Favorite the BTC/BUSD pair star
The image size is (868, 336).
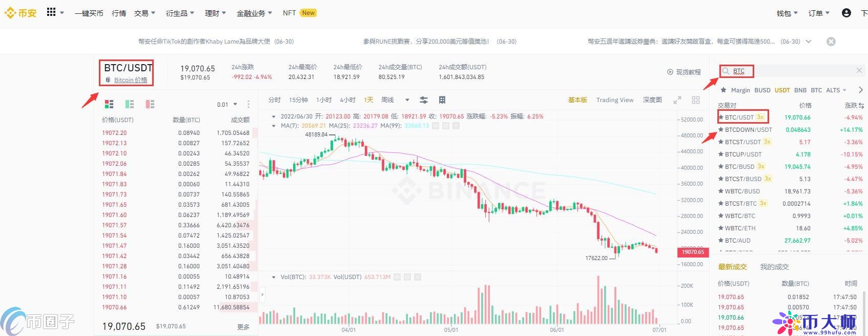pyautogui.click(x=721, y=167)
